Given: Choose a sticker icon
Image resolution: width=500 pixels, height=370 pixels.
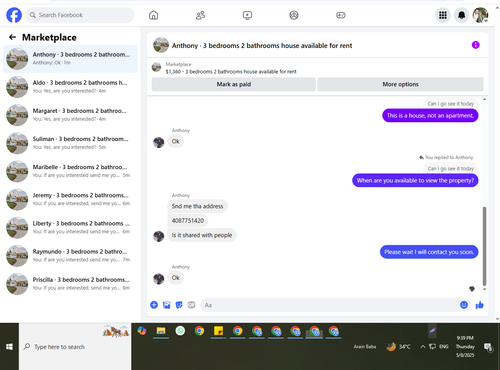Looking at the screenshot, I should coord(179,305).
